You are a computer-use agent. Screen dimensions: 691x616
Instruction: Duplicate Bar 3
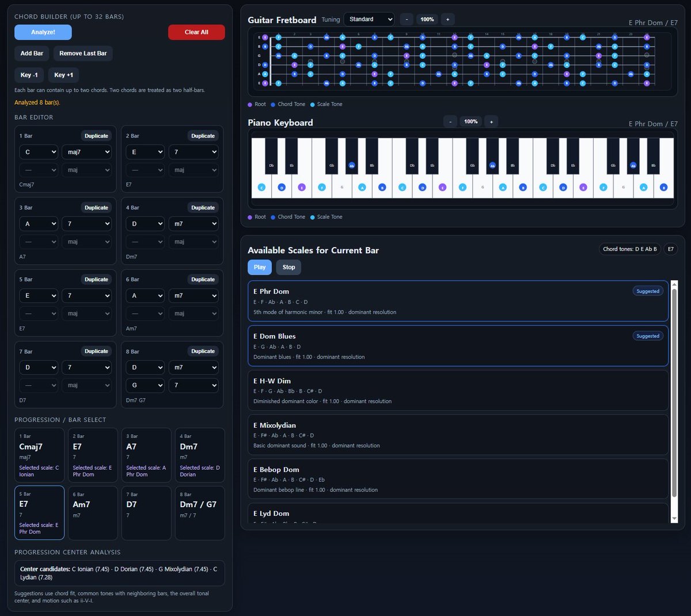pyautogui.click(x=96, y=208)
